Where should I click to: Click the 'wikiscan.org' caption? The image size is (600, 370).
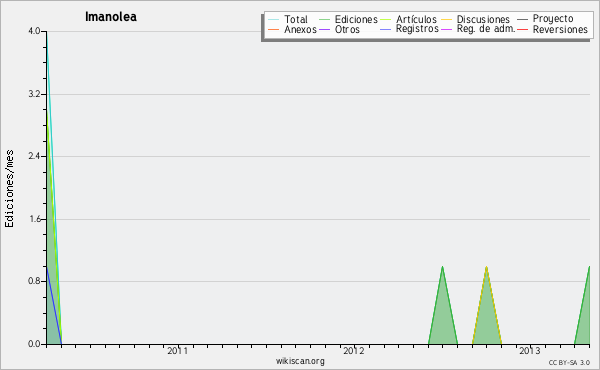tap(300, 361)
